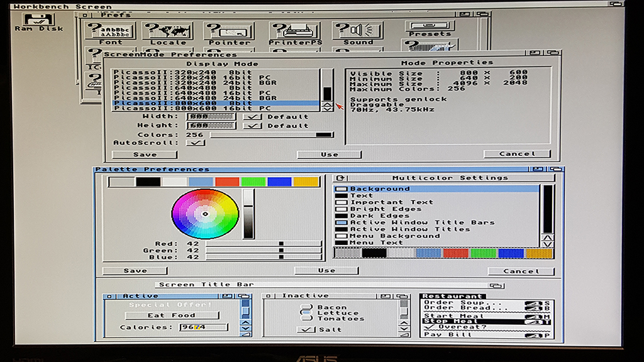Screen dimensions: 644x362
Task: Click Cancel in Palette Preferences
Action: (x=521, y=271)
